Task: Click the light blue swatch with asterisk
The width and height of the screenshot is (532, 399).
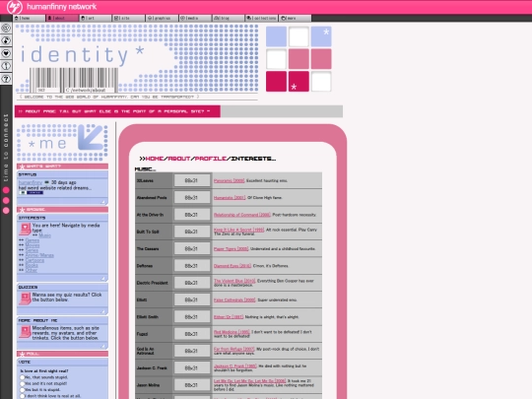Action: point(321,36)
